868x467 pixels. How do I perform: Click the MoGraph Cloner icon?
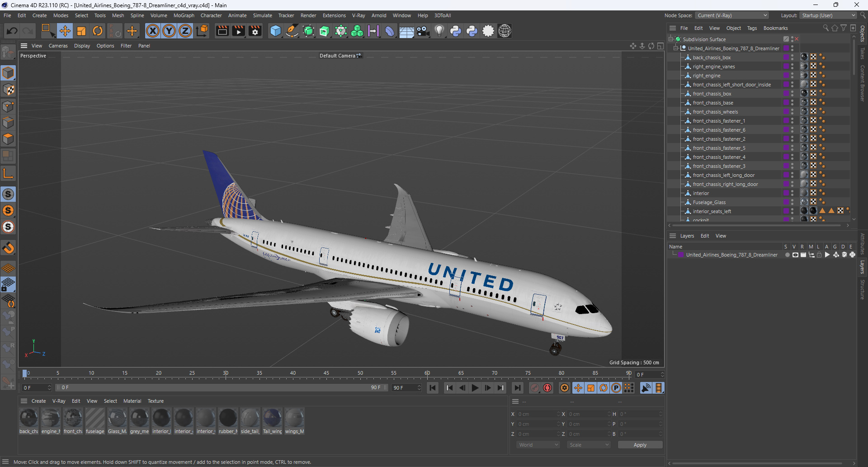pos(357,31)
